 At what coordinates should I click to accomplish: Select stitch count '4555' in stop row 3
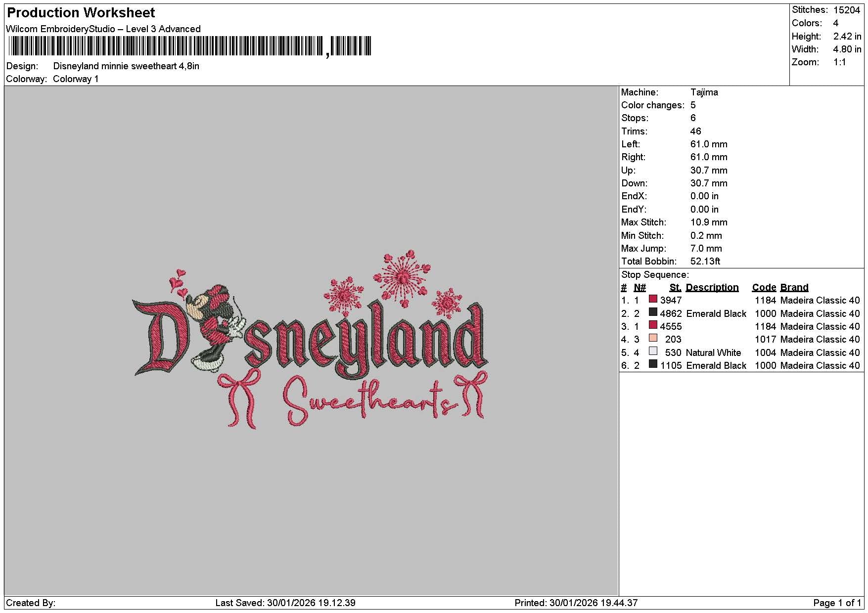[671, 327]
